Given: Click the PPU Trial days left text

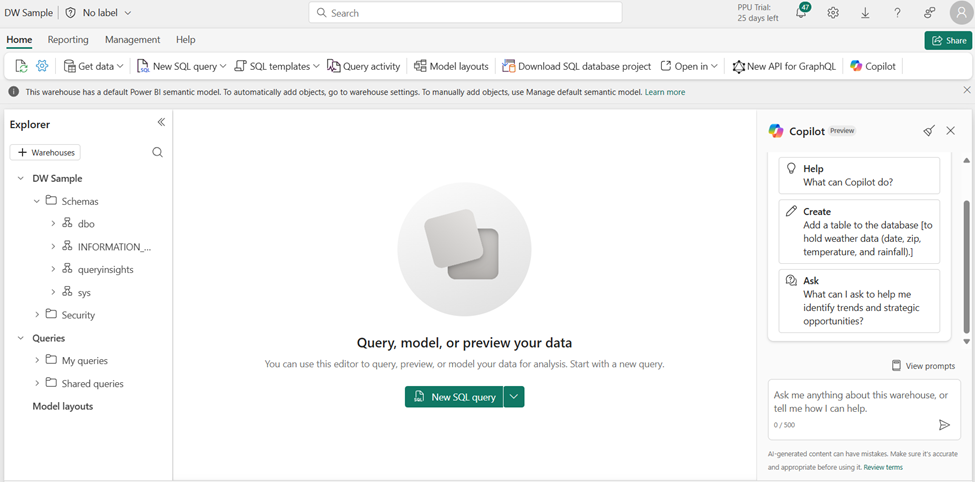Looking at the screenshot, I should pos(758,12).
